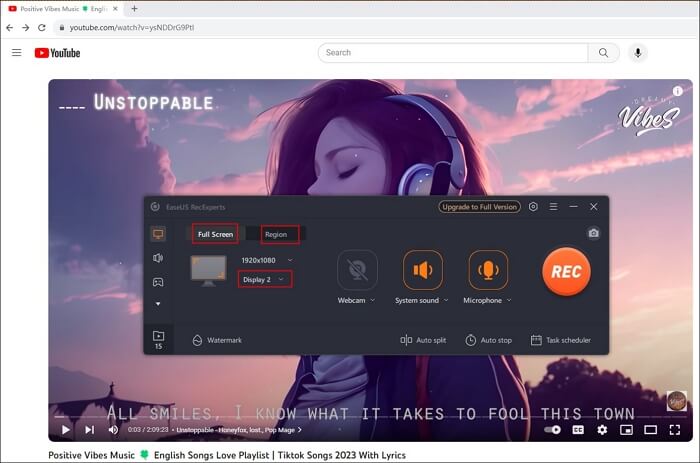
Task: Open the Display 2 dropdown
Action: [x=265, y=279]
